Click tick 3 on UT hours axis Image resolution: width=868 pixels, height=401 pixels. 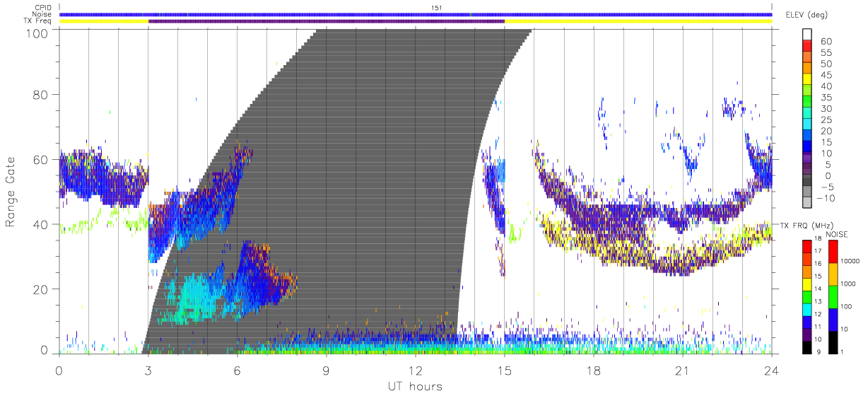[148, 371]
